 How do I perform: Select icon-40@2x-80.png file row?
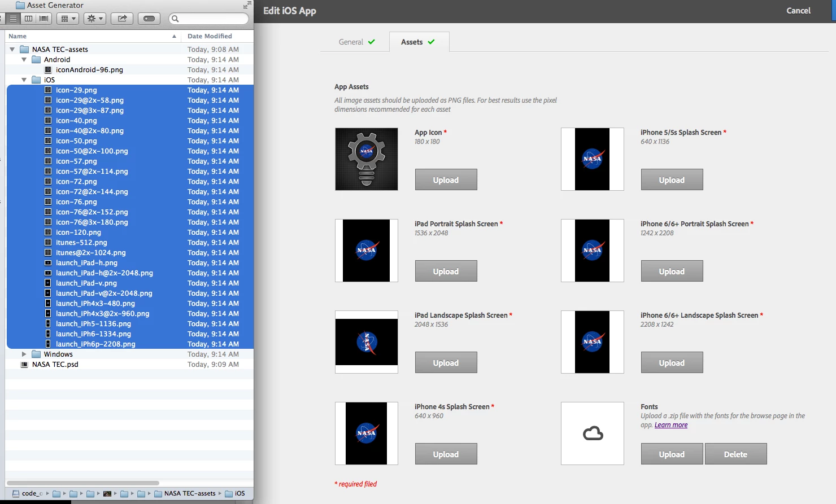coord(130,130)
